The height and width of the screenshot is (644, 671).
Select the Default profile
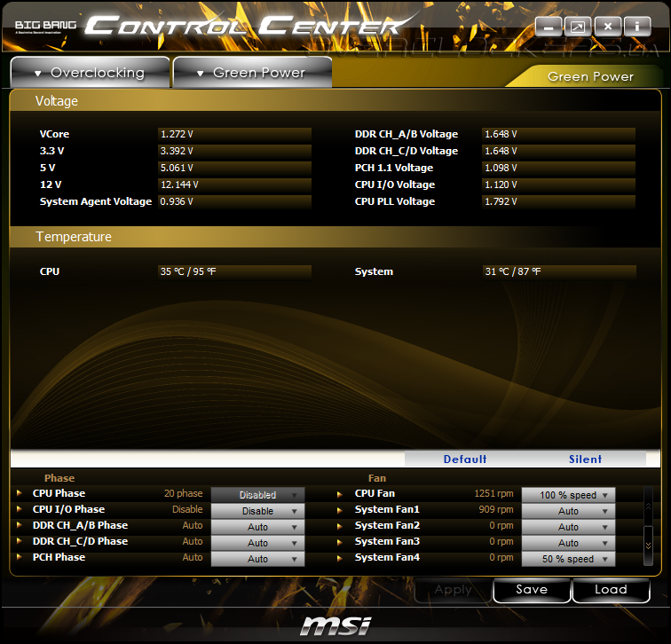pyautogui.click(x=465, y=459)
